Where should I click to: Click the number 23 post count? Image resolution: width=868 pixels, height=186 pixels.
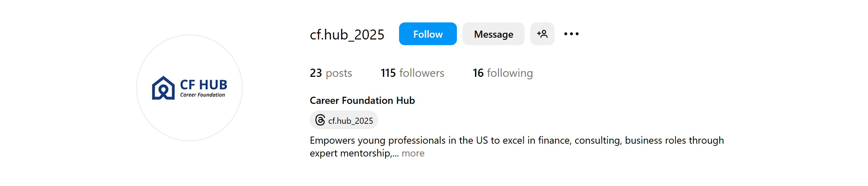point(316,73)
